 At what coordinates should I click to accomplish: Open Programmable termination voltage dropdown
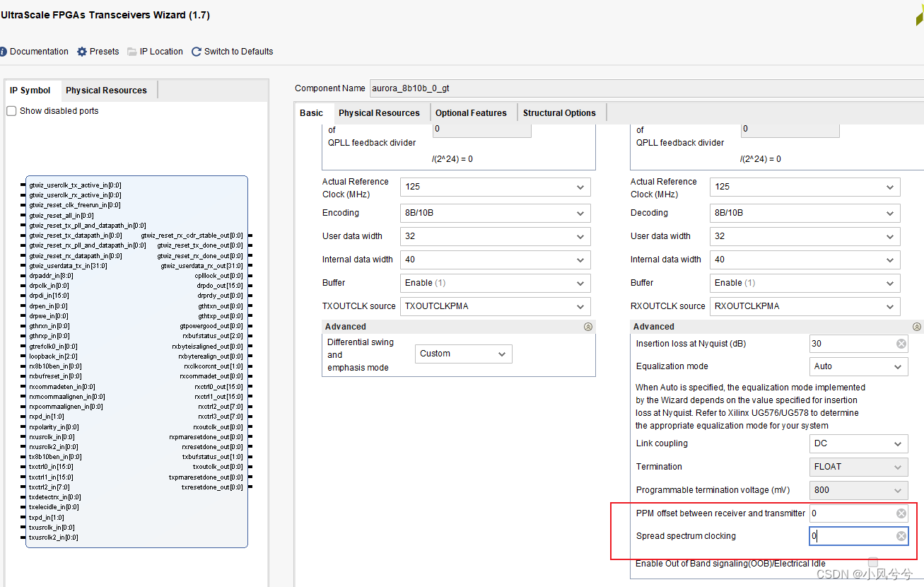(x=859, y=490)
